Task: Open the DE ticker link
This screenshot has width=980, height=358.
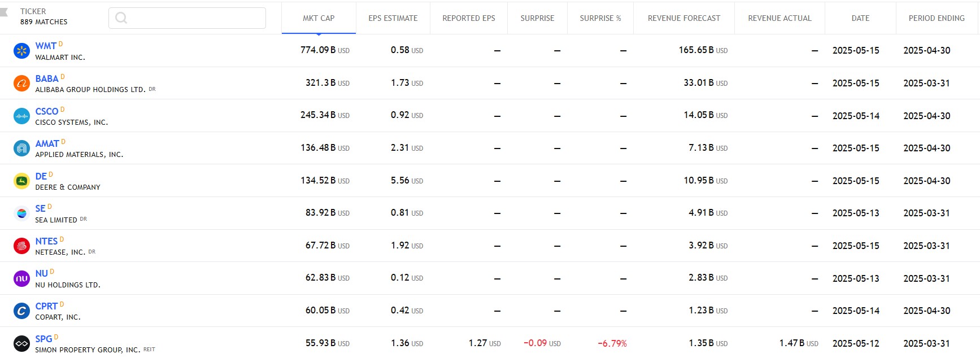Action: coord(41,177)
